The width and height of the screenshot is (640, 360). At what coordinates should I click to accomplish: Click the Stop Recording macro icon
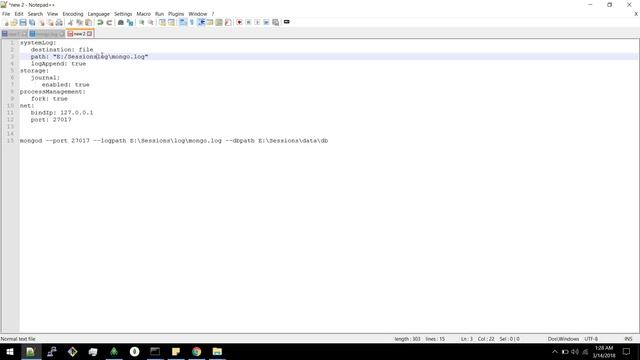pyautogui.click(x=248, y=22)
